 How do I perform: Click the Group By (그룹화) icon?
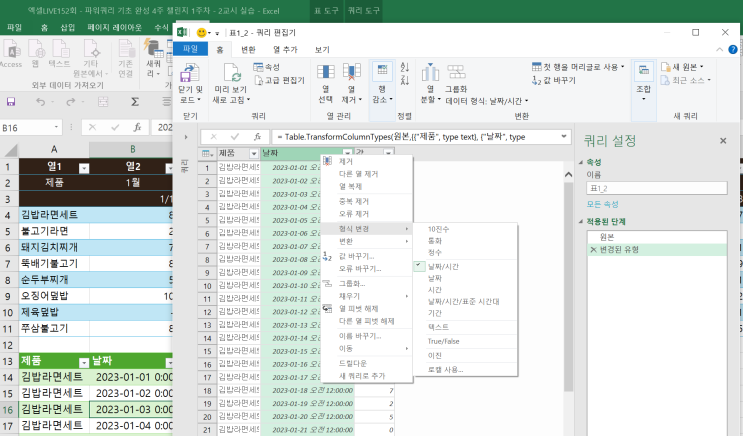coord(455,72)
